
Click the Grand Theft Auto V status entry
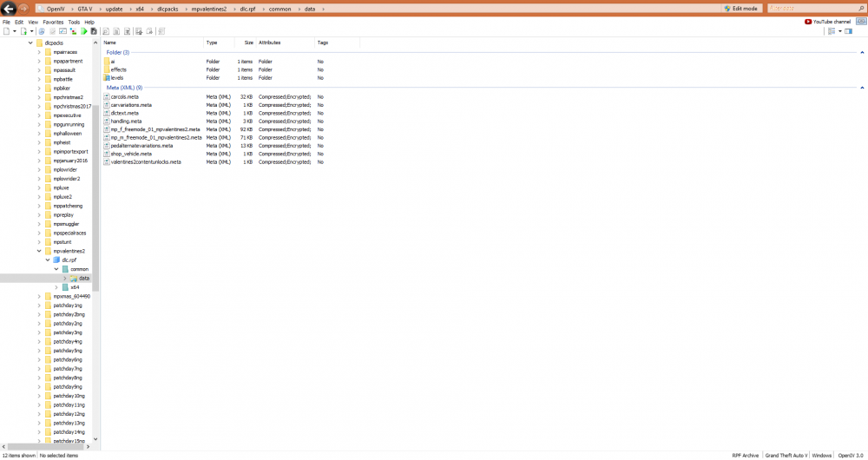tap(786, 456)
